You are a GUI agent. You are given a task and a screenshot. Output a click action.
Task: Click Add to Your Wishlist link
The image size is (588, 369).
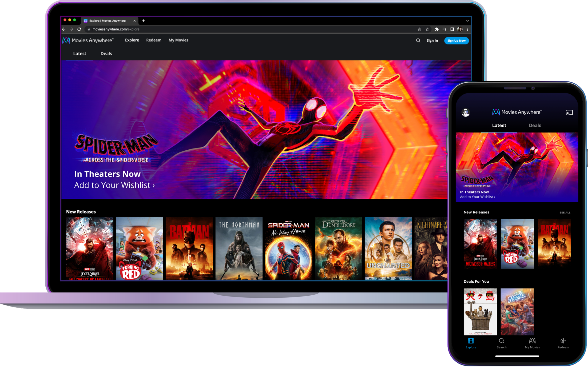[x=114, y=185]
